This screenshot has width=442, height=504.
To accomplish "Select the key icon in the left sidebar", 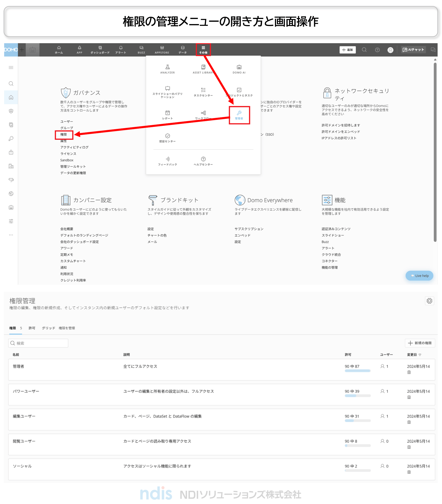I will pyautogui.click(x=11, y=139).
